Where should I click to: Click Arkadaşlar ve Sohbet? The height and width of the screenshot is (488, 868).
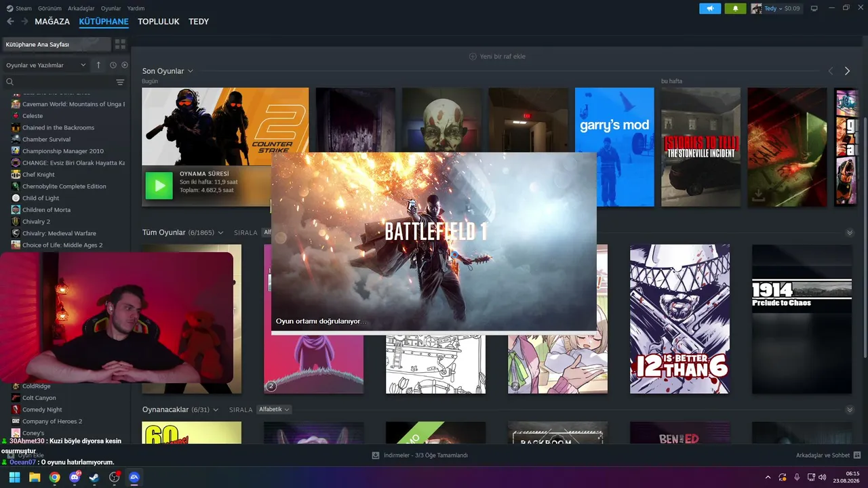click(823, 455)
